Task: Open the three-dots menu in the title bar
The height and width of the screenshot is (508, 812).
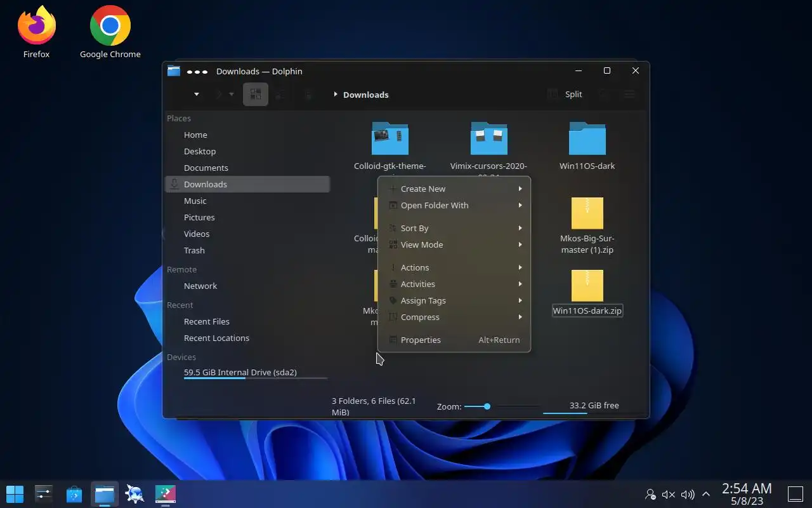Action: pyautogui.click(x=197, y=72)
